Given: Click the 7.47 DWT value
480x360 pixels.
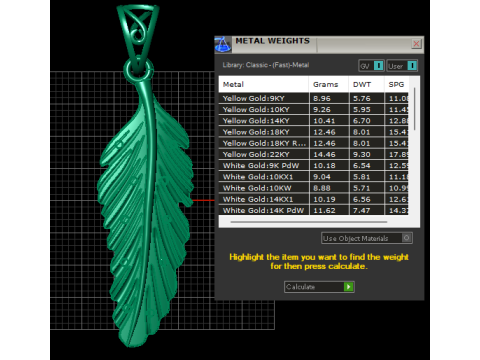Looking at the screenshot, I should point(362,211).
